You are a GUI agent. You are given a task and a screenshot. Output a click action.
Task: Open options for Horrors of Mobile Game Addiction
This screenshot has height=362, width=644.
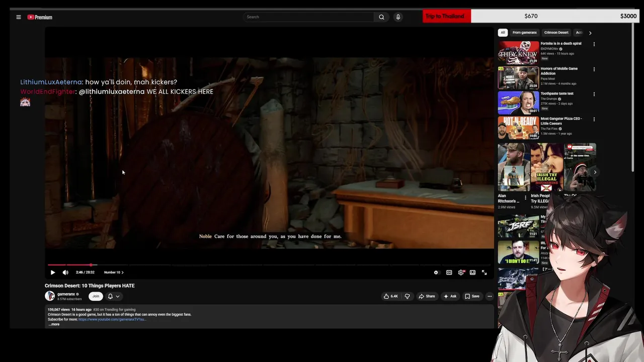tap(594, 69)
